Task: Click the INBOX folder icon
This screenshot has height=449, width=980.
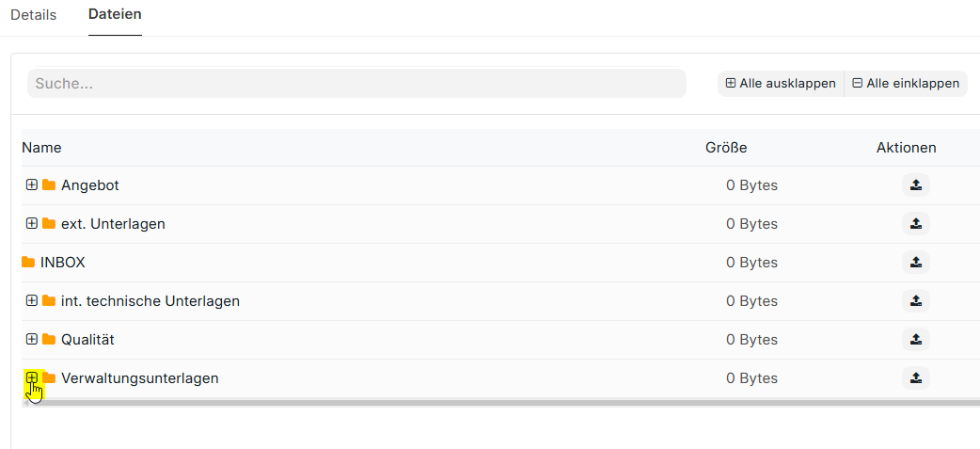Action: tap(28, 263)
